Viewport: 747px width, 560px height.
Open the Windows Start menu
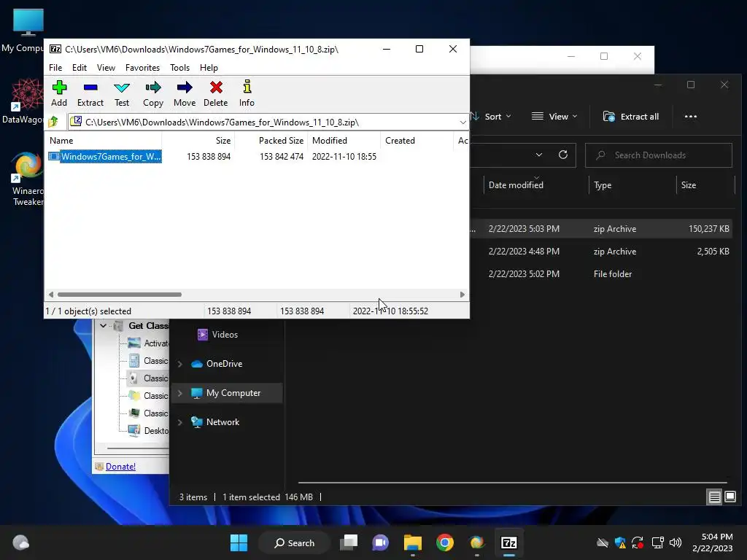(x=239, y=542)
